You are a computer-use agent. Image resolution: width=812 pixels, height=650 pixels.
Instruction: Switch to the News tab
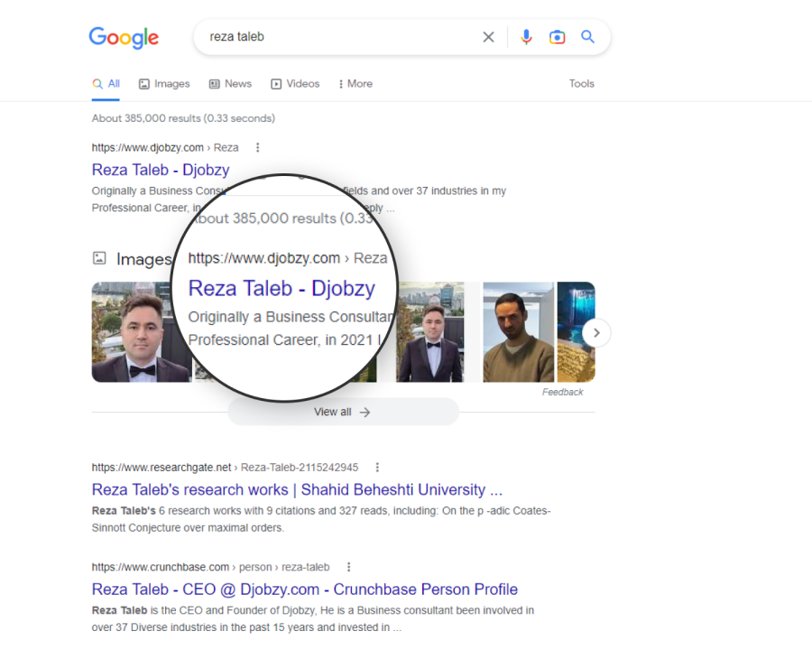230,84
